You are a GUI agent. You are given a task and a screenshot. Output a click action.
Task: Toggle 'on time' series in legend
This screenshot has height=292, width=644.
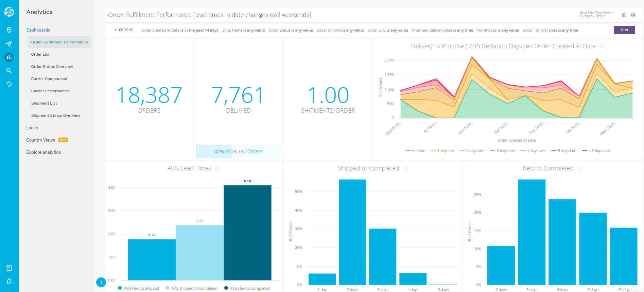[415, 151]
